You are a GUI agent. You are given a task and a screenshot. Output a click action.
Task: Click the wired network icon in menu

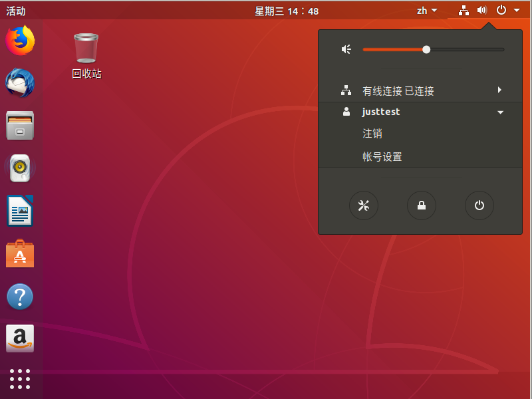pyautogui.click(x=346, y=90)
